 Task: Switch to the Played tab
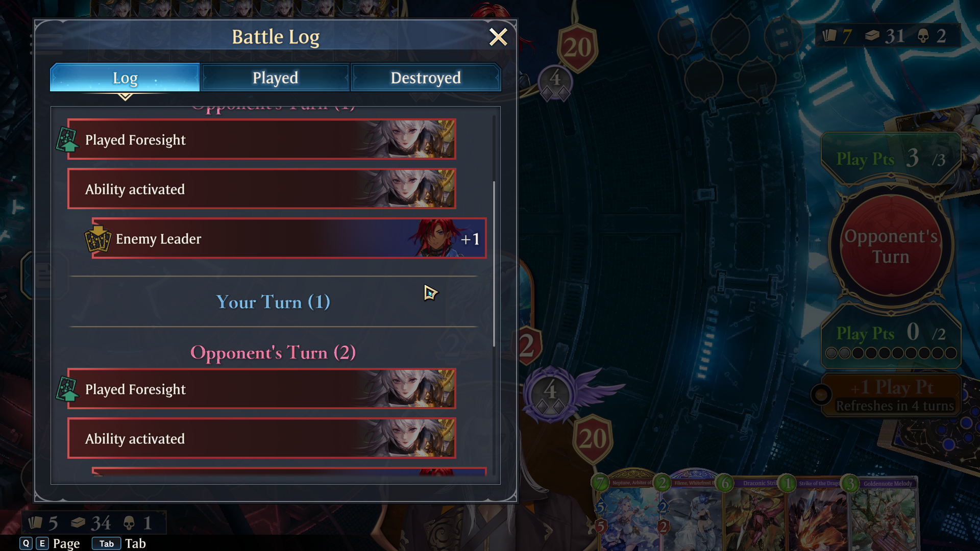(x=275, y=78)
